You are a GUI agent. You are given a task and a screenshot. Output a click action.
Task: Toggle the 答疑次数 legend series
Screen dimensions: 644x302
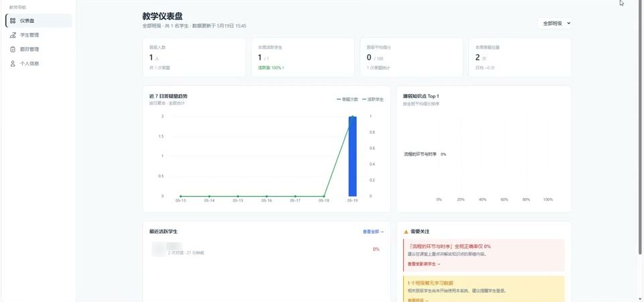[x=347, y=99]
